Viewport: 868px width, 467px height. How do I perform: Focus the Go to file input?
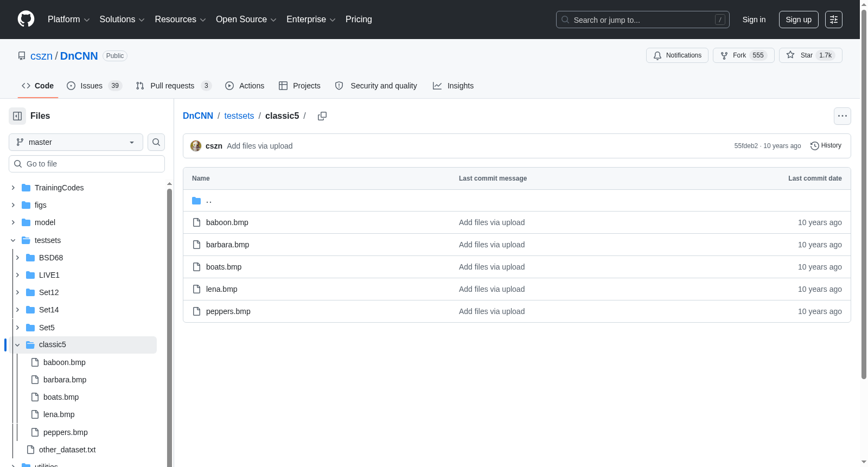[x=87, y=164]
